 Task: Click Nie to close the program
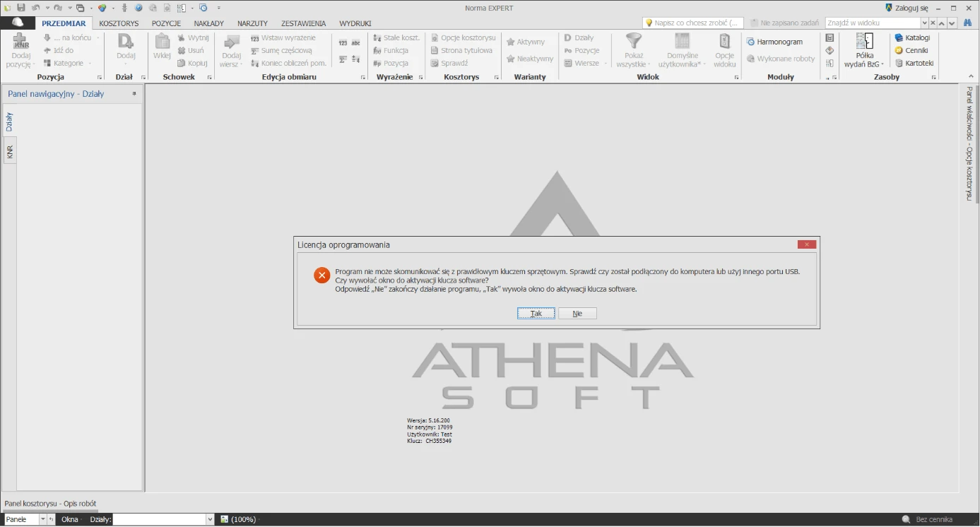577,313
